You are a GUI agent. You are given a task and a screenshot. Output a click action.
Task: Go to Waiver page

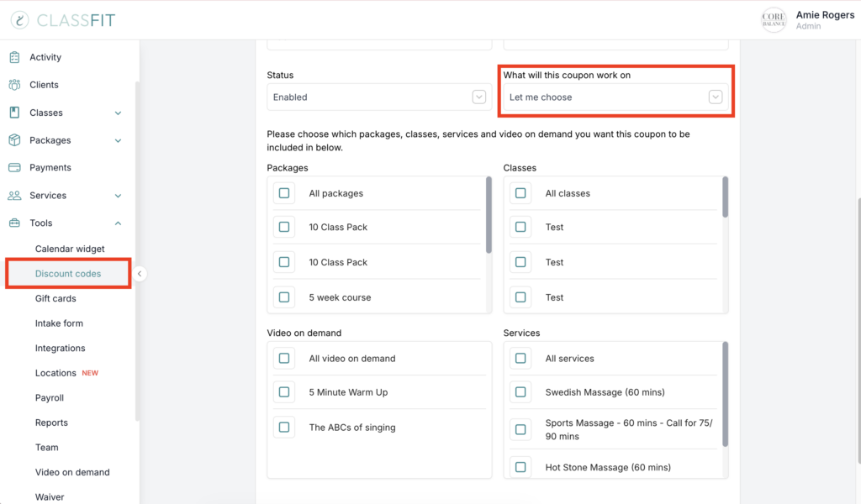tap(50, 497)
